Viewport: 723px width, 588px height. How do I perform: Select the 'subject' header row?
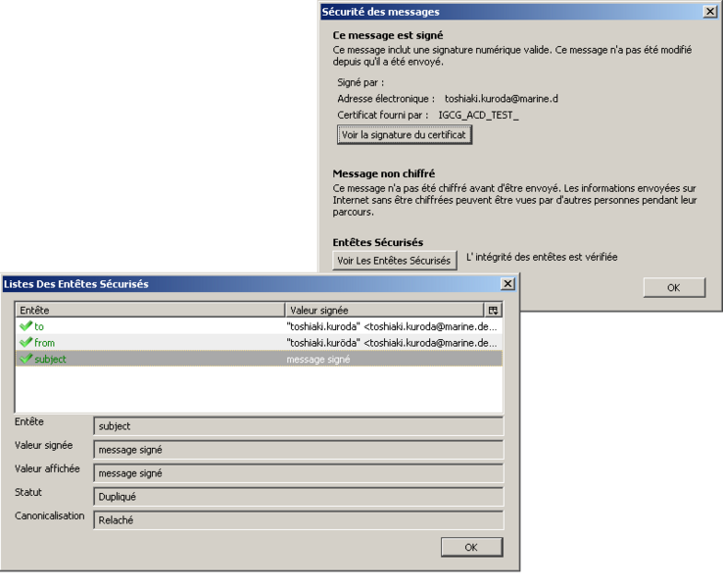coord(260,359)
